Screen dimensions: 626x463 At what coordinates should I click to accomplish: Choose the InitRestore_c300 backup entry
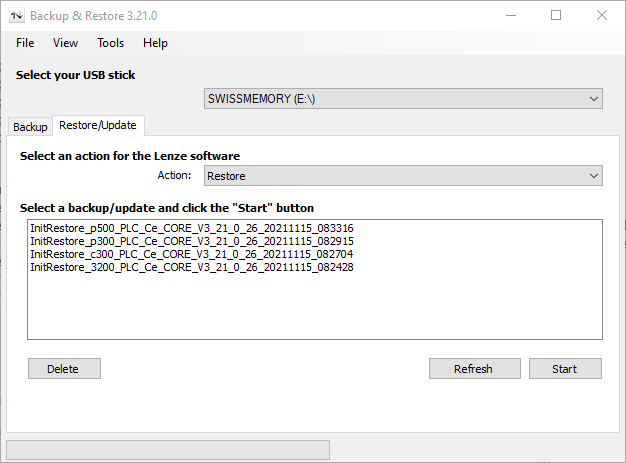192,254
